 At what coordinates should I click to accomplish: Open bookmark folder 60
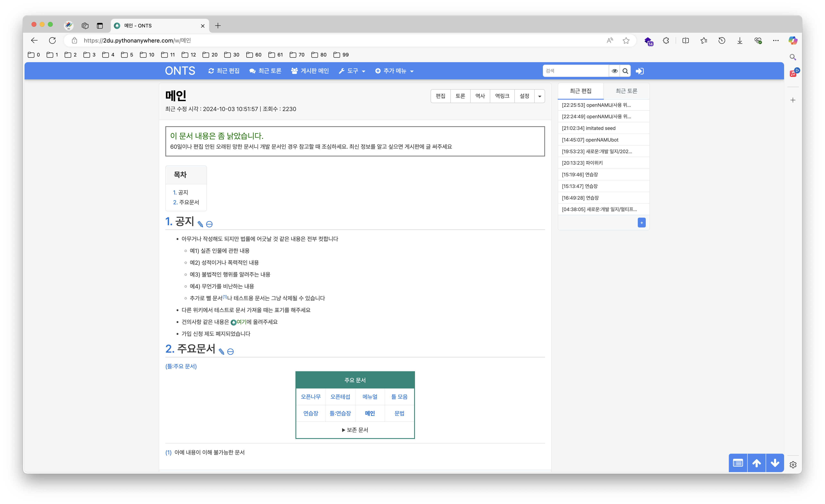tap(254, 55)
